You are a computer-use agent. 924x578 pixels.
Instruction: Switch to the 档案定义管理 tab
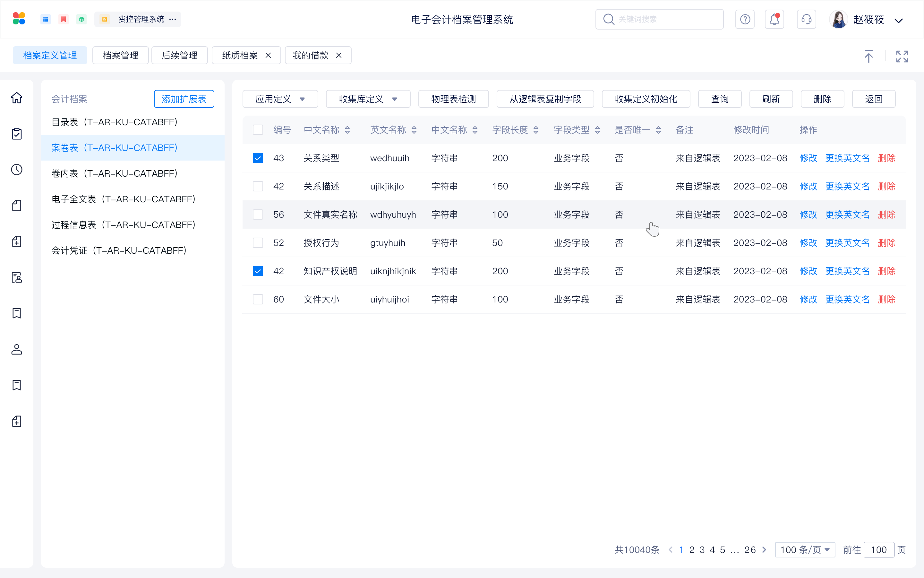tap(50, 56)
